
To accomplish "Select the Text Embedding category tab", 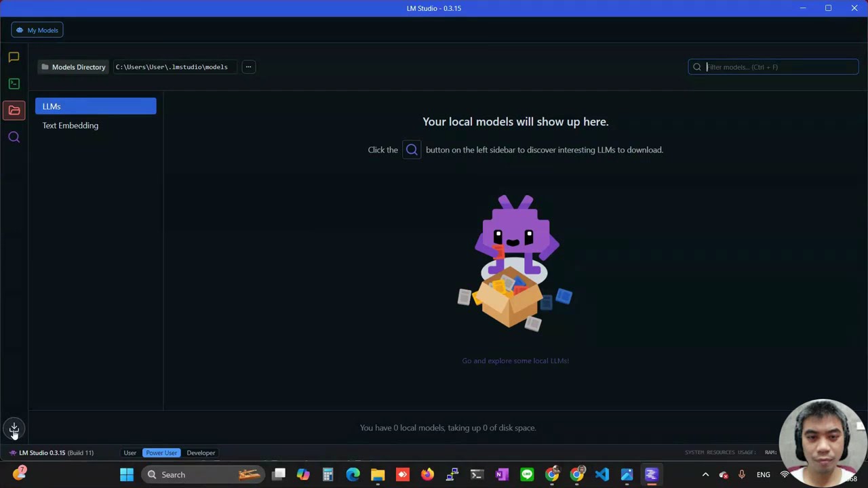I will (x=96, y=125).
